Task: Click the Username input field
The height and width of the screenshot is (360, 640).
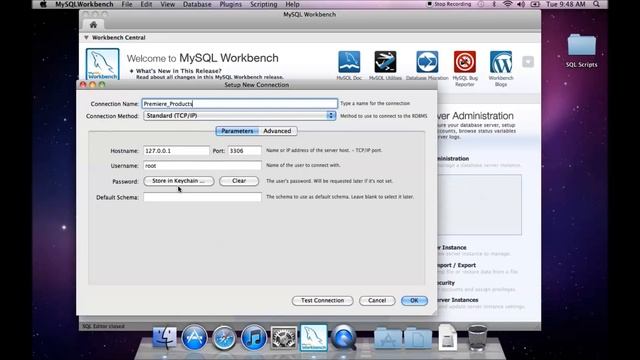Action: click(x=202, y=166)
